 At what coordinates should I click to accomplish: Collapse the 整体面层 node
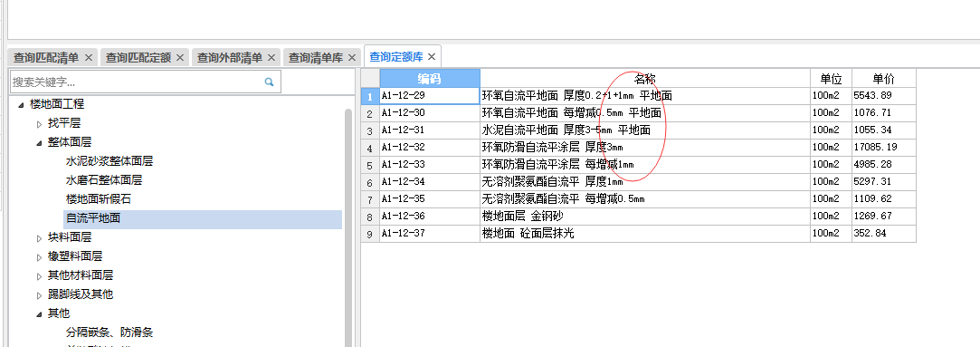coord(40,142)
